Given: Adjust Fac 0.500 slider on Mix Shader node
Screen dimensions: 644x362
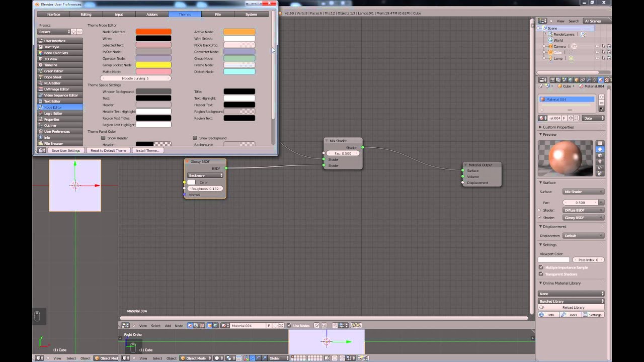Looking at the screenshot, I should (x=343, y=153).
